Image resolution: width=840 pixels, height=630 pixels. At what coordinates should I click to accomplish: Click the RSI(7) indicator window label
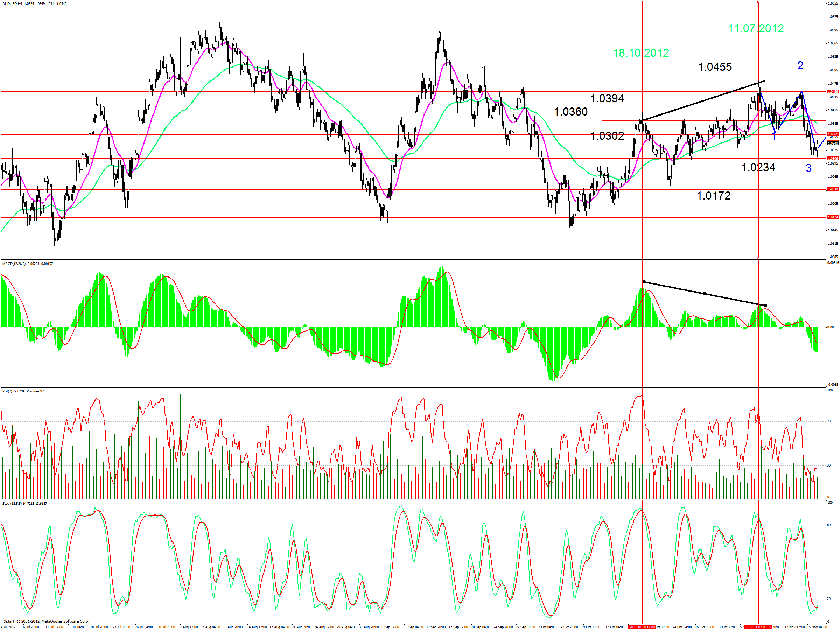pos(8,391)
